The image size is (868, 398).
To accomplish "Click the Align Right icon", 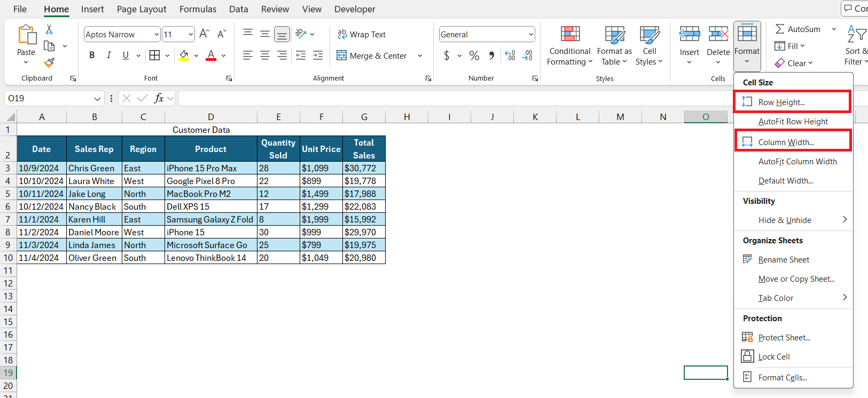I will coord(282,55).
